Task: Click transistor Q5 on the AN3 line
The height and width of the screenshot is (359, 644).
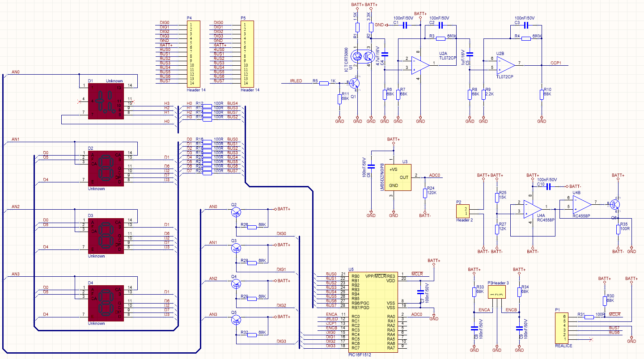Action: click(x=236, y=319)
